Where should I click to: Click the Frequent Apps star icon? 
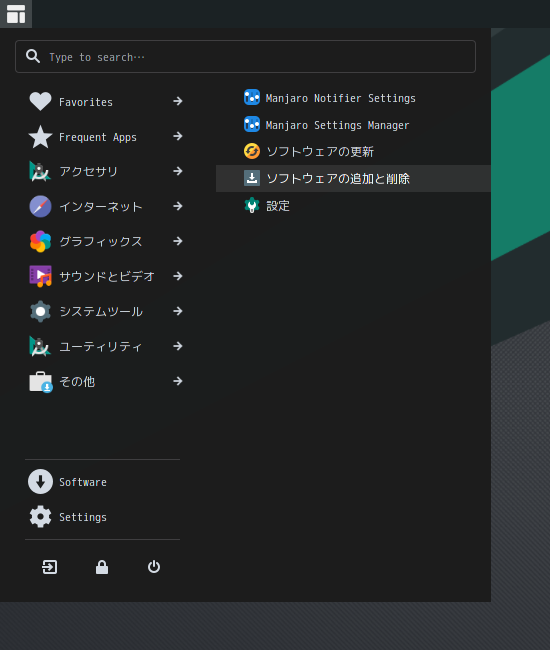(40, 137)
